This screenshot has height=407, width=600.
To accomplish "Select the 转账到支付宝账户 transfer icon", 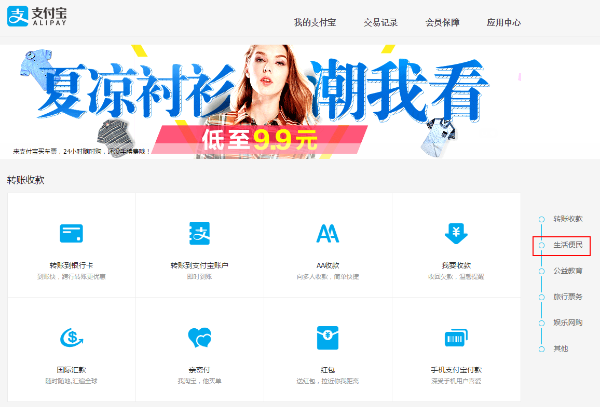I will tap(200, 234).
